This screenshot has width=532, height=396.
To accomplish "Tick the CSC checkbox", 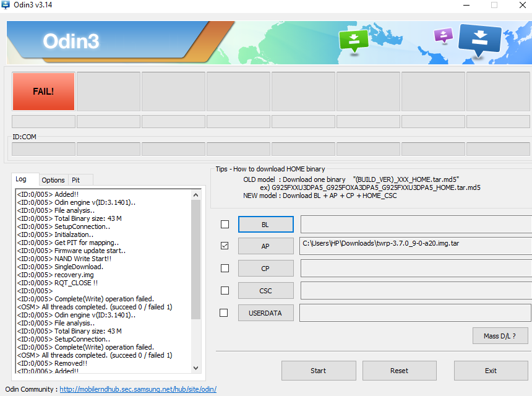I will 225,290.
